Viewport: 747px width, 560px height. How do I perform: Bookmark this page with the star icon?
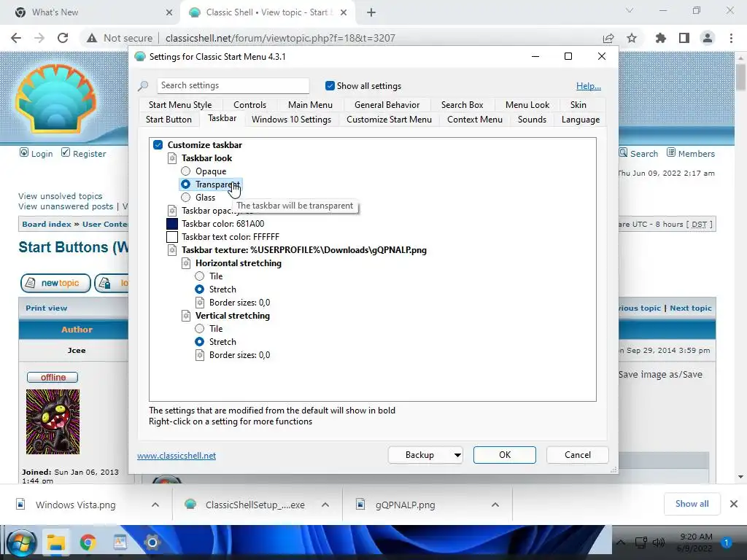632,38
